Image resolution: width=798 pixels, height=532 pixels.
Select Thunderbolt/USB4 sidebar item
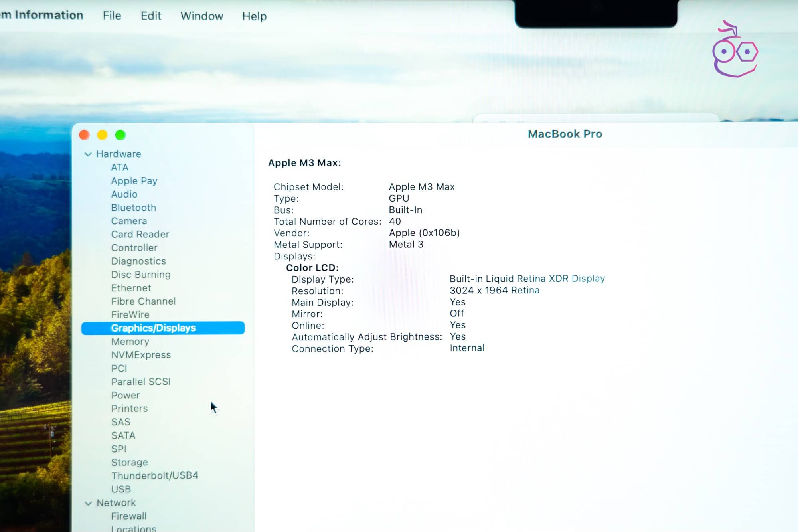154,475
